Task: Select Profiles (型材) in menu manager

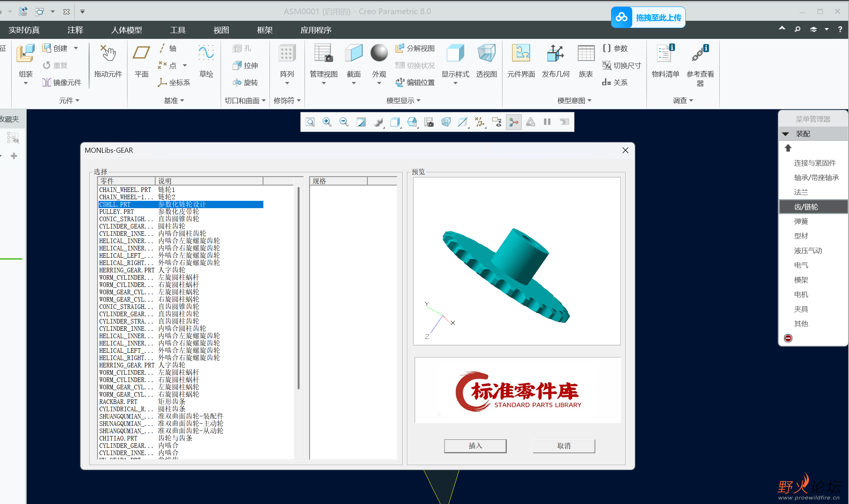Action: (x=801, y=236)
